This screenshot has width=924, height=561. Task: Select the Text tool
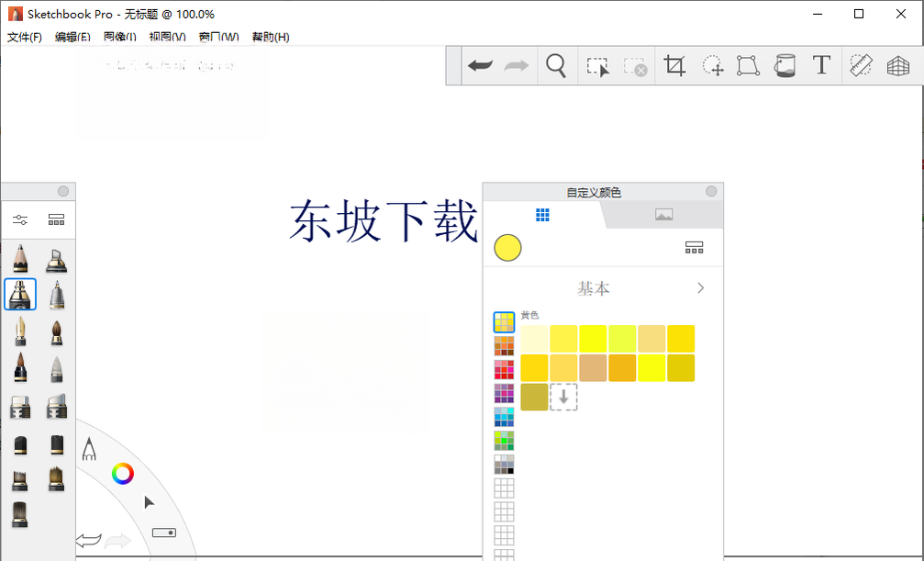[821, 65]
